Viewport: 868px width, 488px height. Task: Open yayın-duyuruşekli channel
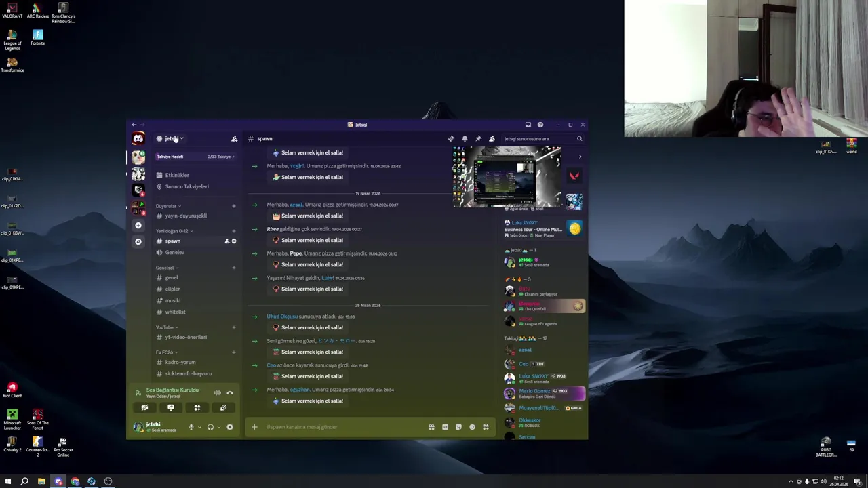[196, 216]
